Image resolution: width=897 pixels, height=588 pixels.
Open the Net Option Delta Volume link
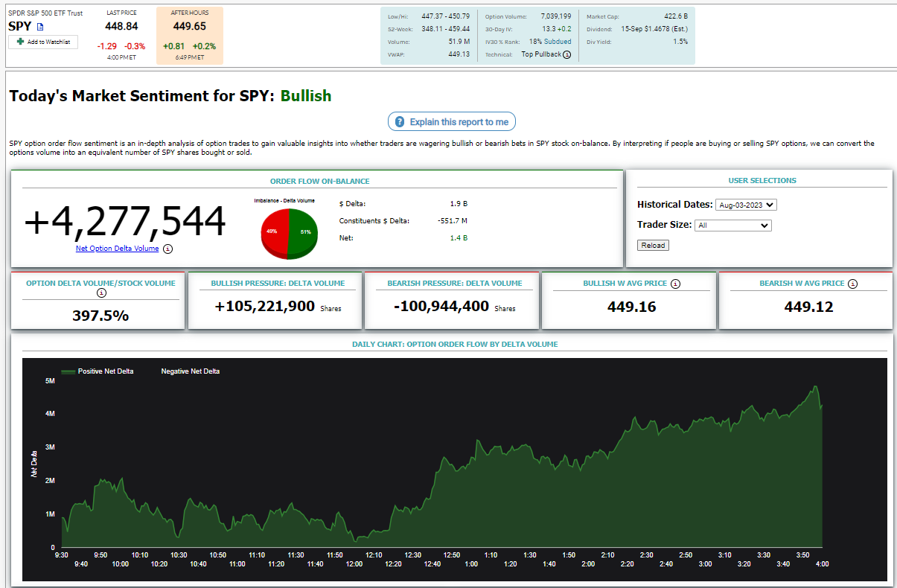[x=117, y=249]
